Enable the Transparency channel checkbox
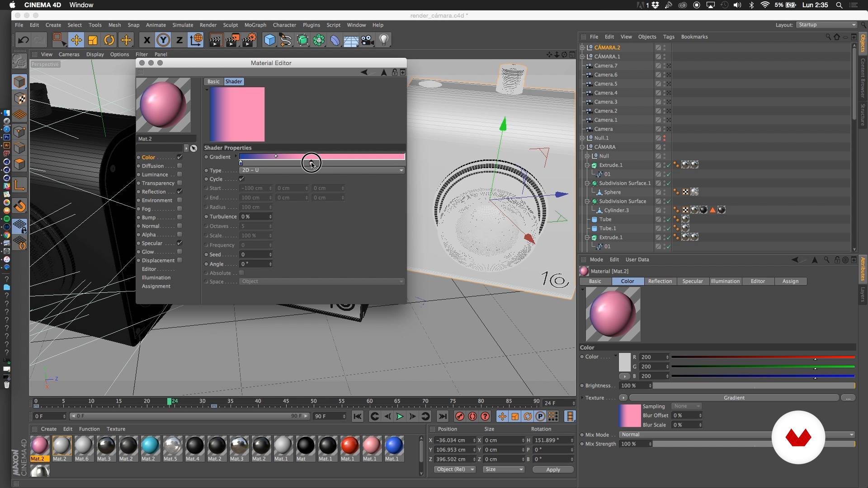 179,183
